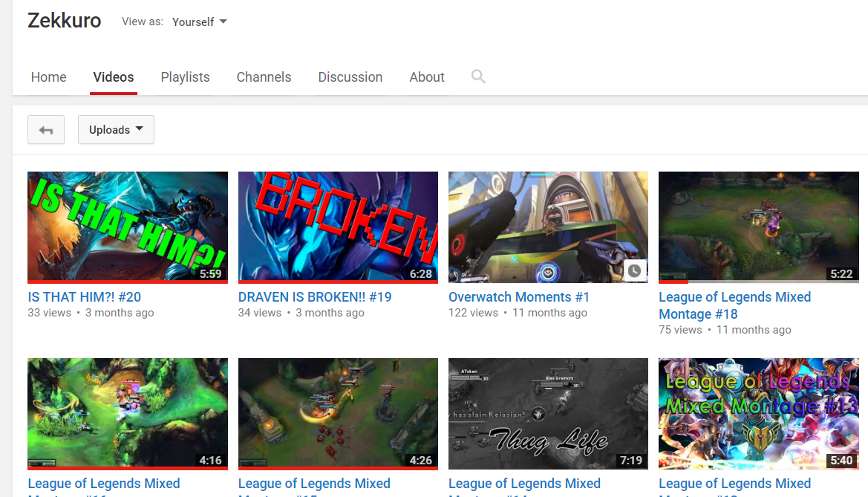The image size is (868, 497).
Task: Open the View as Yourself dropdown
Action: click(199, 22)
